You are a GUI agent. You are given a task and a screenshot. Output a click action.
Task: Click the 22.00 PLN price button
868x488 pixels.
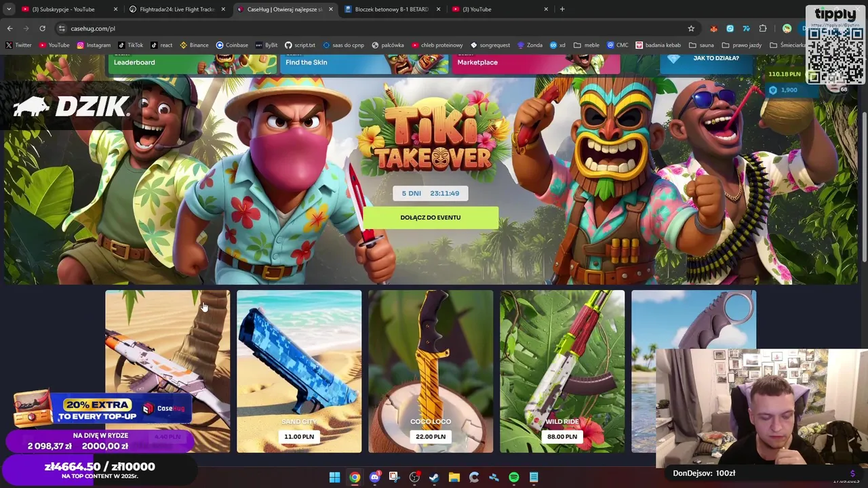coord(431,436)
